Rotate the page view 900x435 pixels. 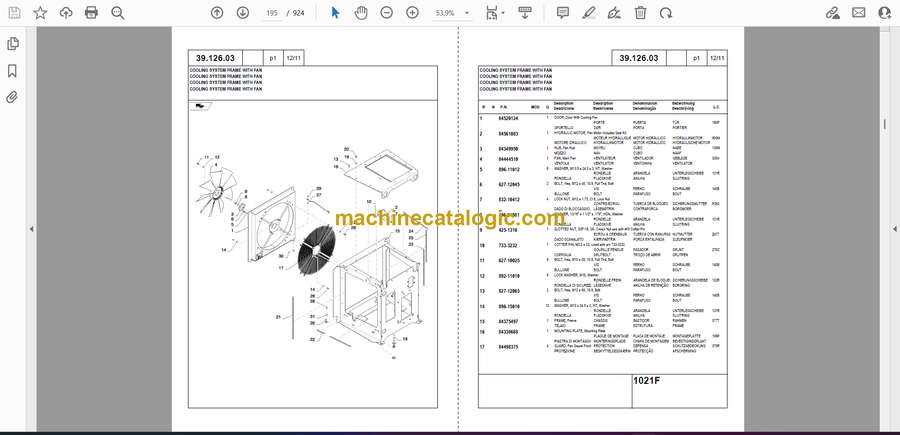click(666, 13)
